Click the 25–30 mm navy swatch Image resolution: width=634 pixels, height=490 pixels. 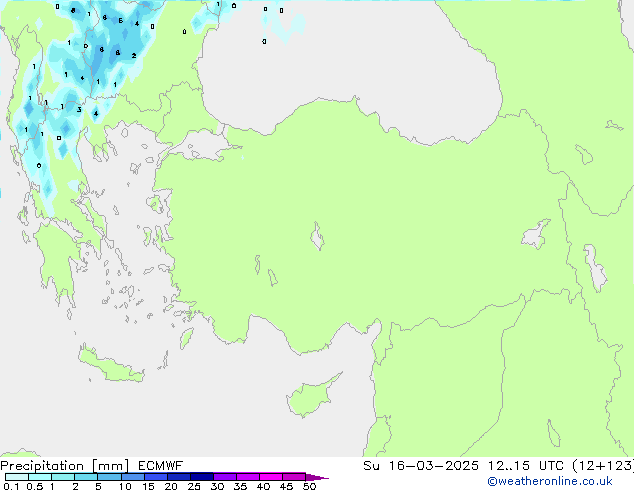201,477
